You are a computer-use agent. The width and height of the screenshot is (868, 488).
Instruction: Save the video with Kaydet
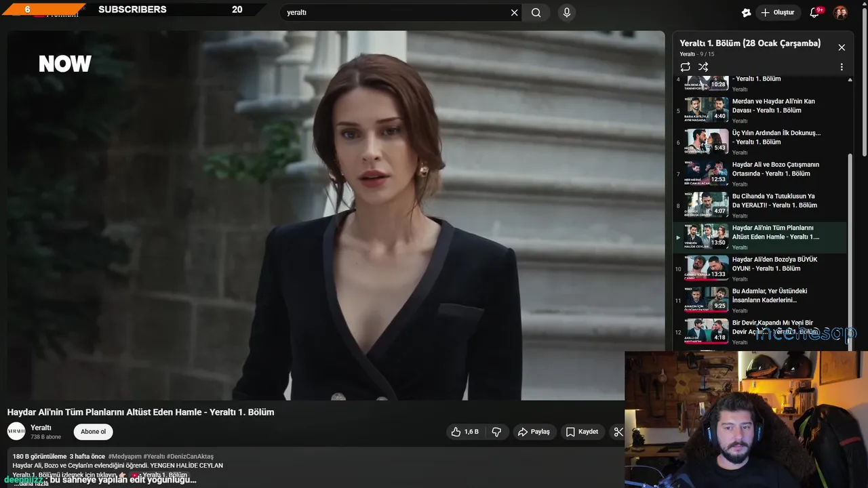(582, 432)
